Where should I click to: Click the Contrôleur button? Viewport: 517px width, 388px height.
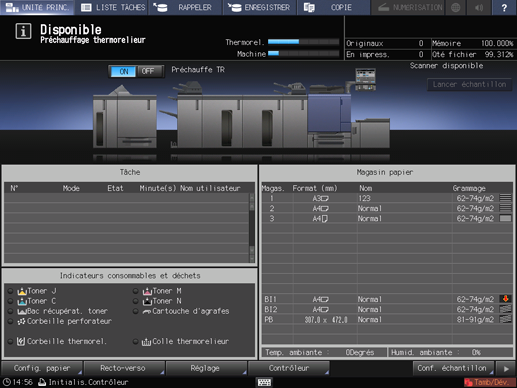tap(289, 368)
